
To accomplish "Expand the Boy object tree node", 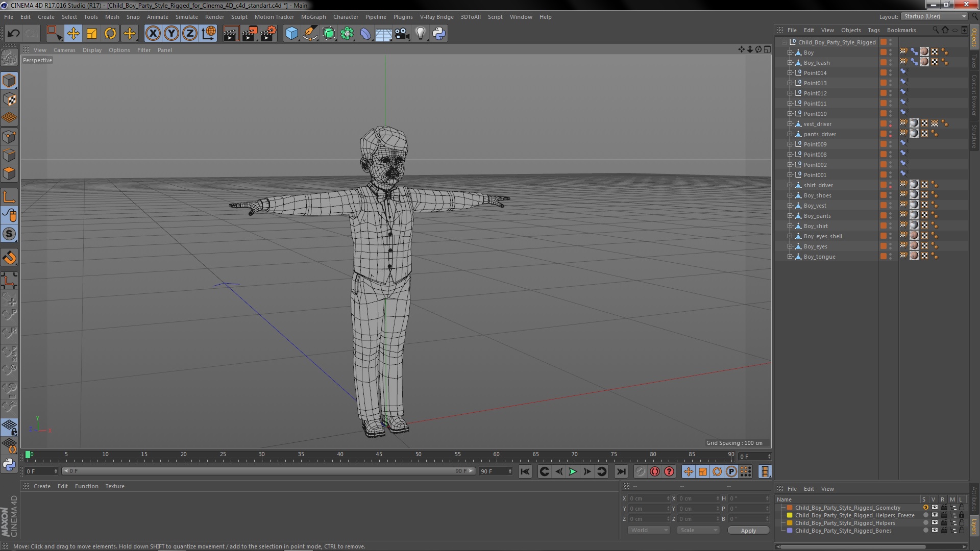I will point(790,53).
